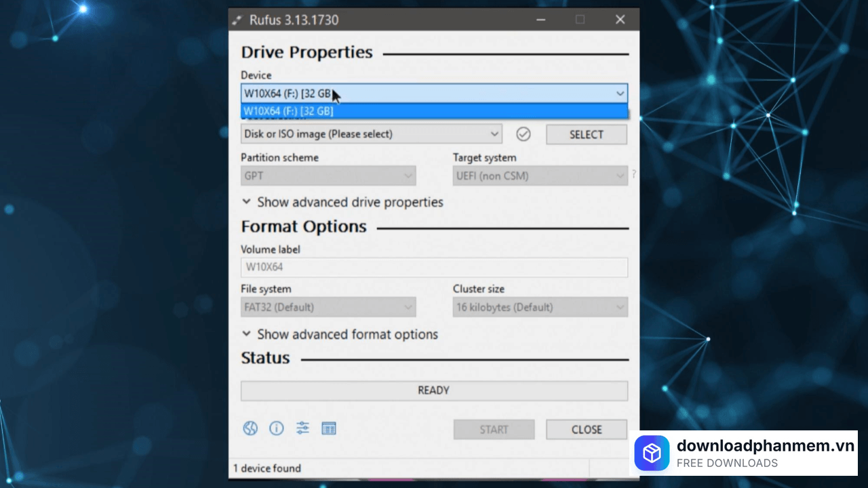Screen dimensions: 868x488
Task: Open the Target system UEFI dropdown
Action: pyautogui.click(x=540, y=176)
